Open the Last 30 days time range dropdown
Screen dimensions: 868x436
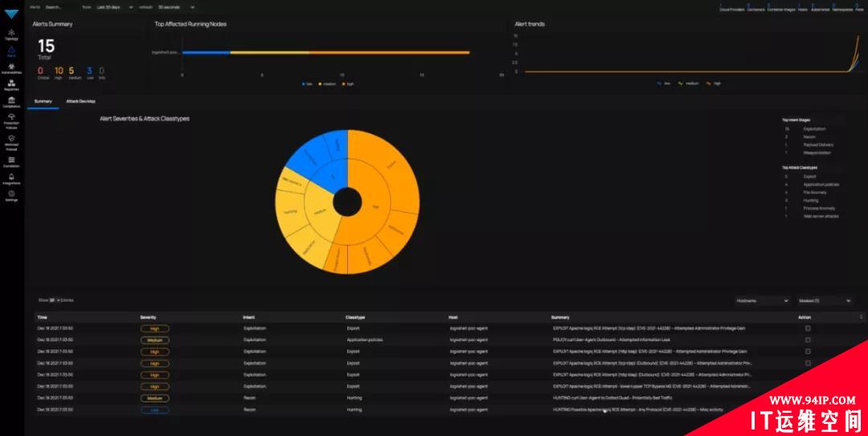[x=115, y=7]
